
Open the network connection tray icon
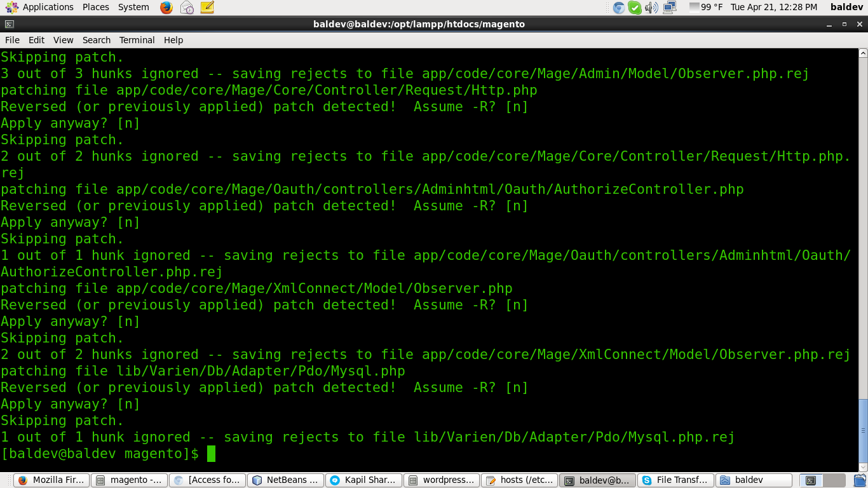669,8
